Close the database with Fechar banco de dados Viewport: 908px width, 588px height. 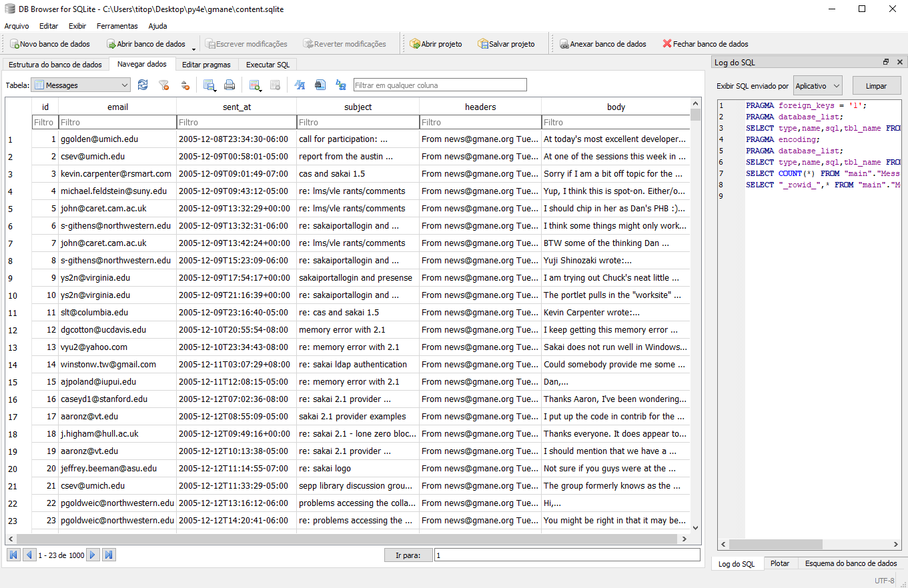pos(705,43)
